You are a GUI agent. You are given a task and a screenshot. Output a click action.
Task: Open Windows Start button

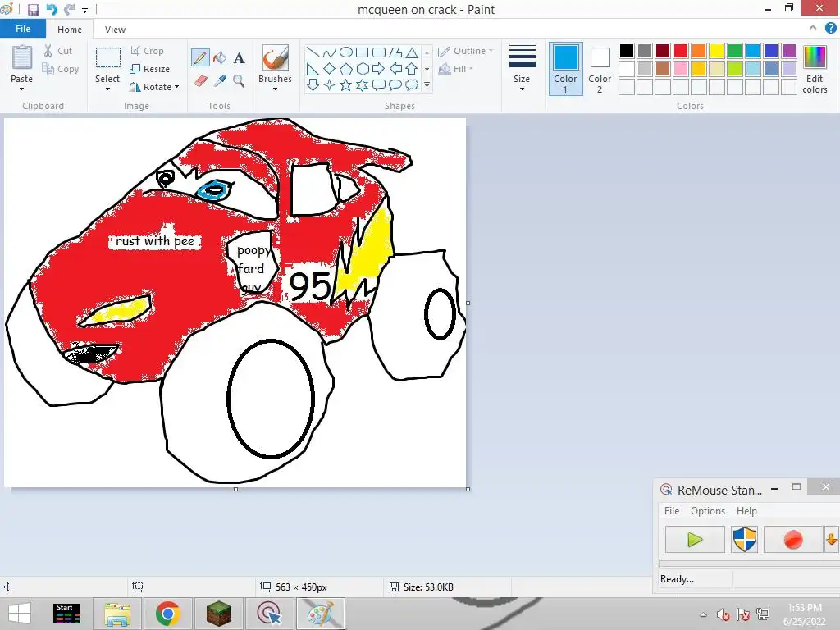point(20,614)
